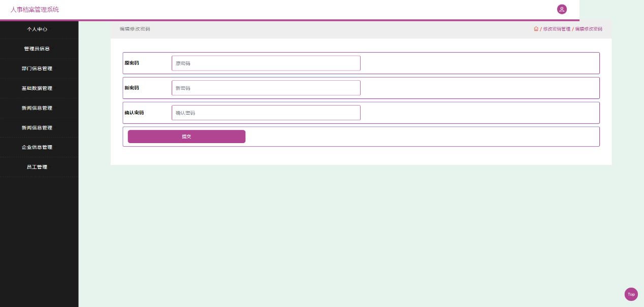Focus the 原密码 input field

point(266,63)
